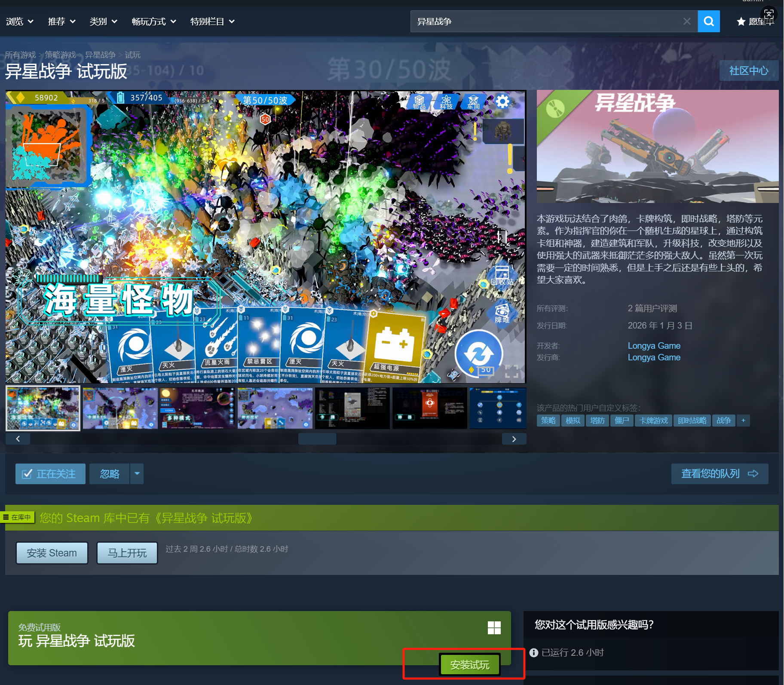Open the 类别 dropdown menu
784x685 pixels.
pyautogui.click(x=104, y=22)
